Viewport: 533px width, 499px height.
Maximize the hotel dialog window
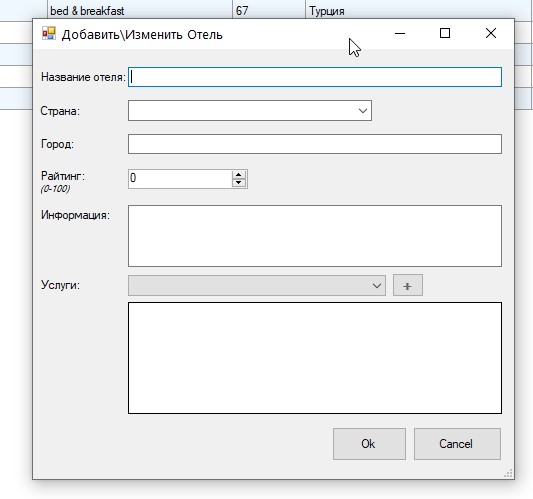[445, 33]
